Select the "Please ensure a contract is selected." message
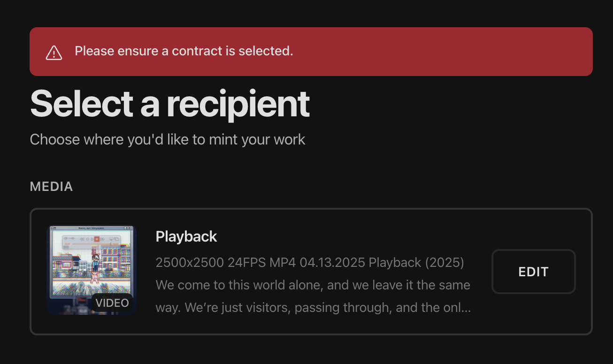Viewport: 613px width, 364px height. [x=184, y=51]
